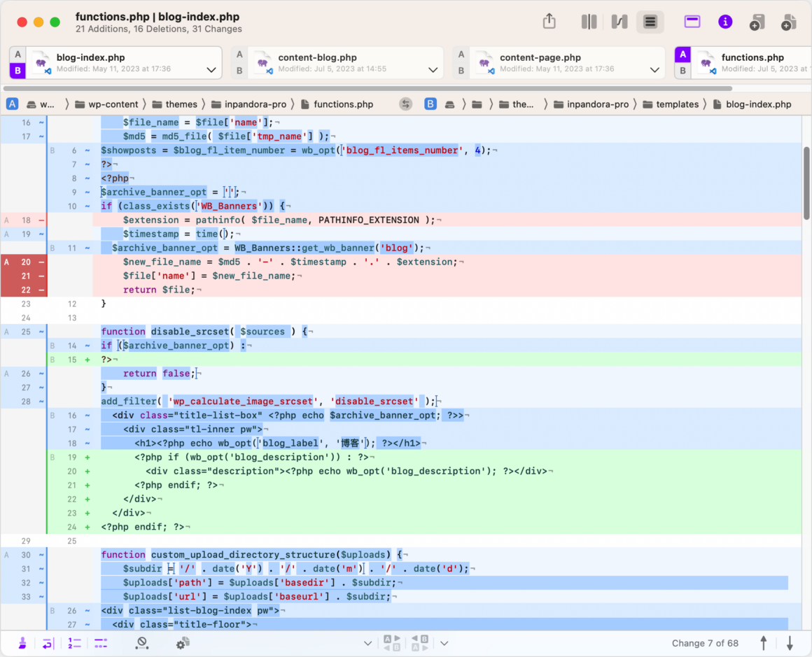Click the first add-document icon in toolbar
The height and width of the screenshot is (657, 812).
(757, 22)
